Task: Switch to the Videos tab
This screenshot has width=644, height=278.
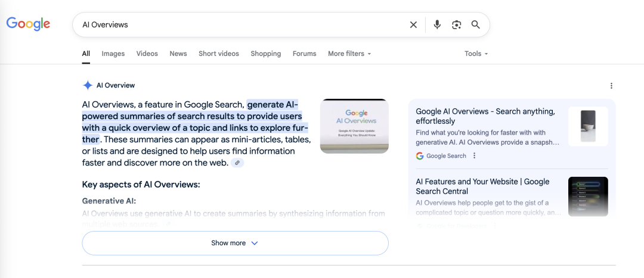Action: coord(147,54)
